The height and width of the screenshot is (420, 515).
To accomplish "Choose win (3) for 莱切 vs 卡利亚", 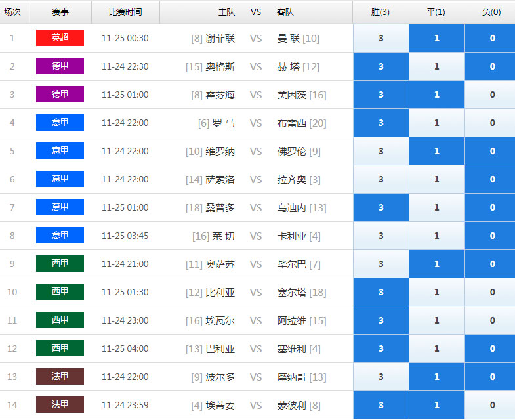I will (381, 236).
